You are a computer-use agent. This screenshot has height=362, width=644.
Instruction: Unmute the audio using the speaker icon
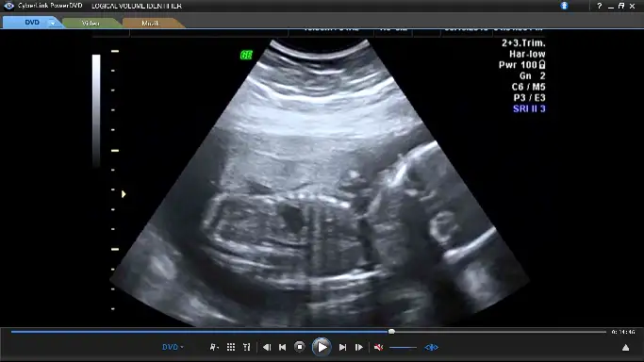coord(378,347)
